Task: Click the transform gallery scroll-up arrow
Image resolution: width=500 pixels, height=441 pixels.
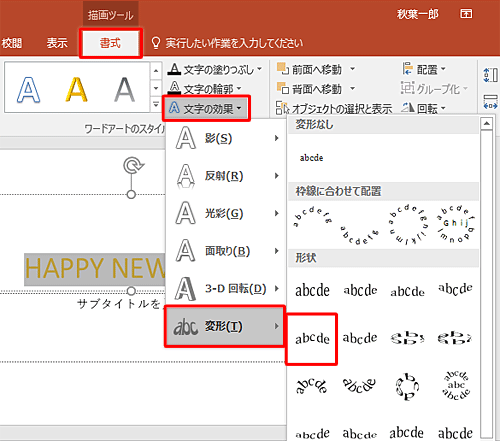Action: tap(487, 124)
